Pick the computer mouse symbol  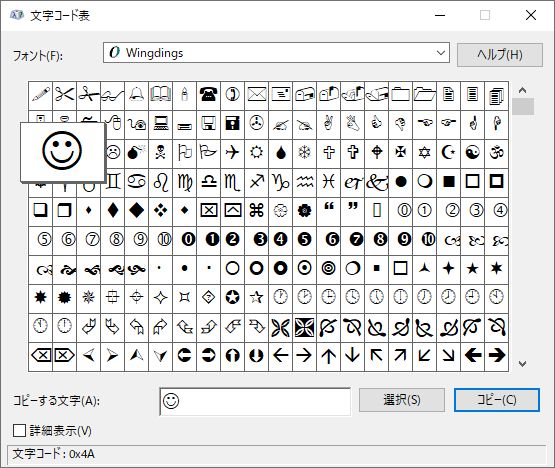tap(114, 124)
